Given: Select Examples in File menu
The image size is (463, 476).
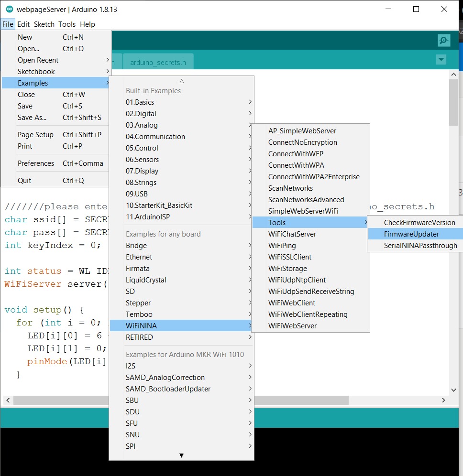Looking at the screenshot, I should click(x=55, y=83).
